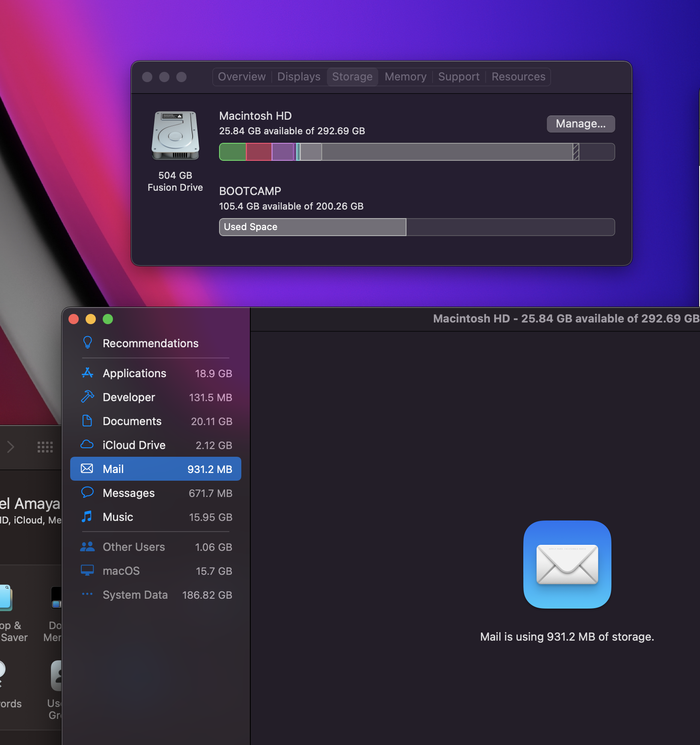Click "Mail is using 931.2 MB of storage."
This screenshot has height=745, width=700.
(x=567, y=637)
